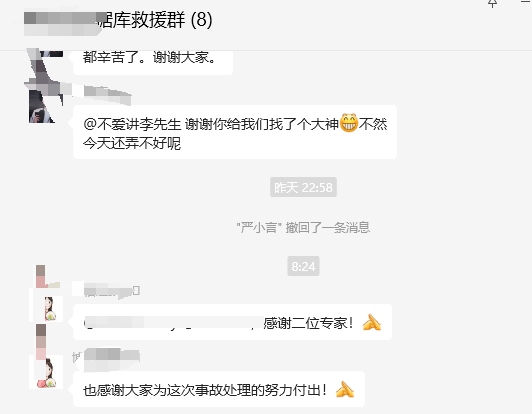Select the '也感谢大家为这次事故处理' message bubble
532x414 pixels.
(x=219, y=389)
